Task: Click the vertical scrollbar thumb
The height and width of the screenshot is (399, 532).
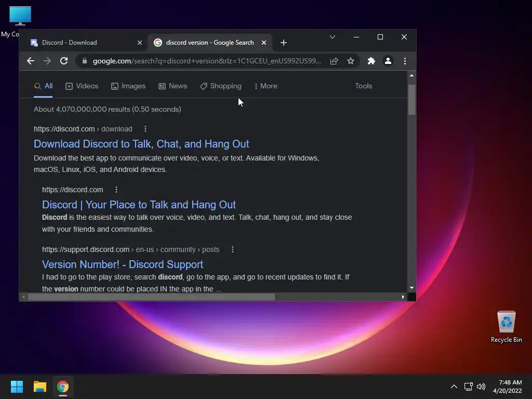Action: click(x=411, y=100)
